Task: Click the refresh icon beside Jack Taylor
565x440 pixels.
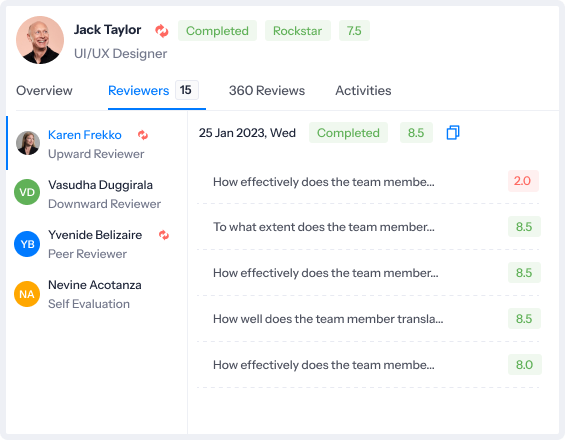Action: (162, 31)
